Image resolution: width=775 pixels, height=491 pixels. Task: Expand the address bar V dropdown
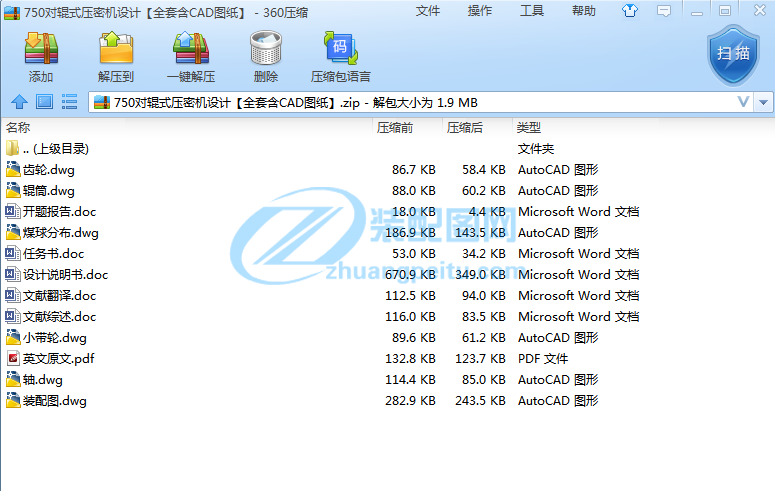tap(743, 102)
